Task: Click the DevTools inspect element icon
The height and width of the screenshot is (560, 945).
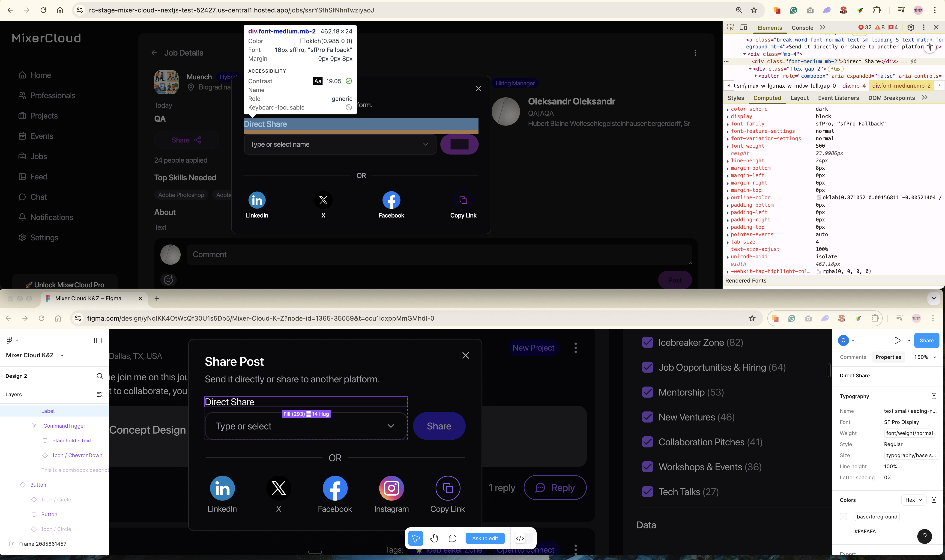Action: coord(730,27)
